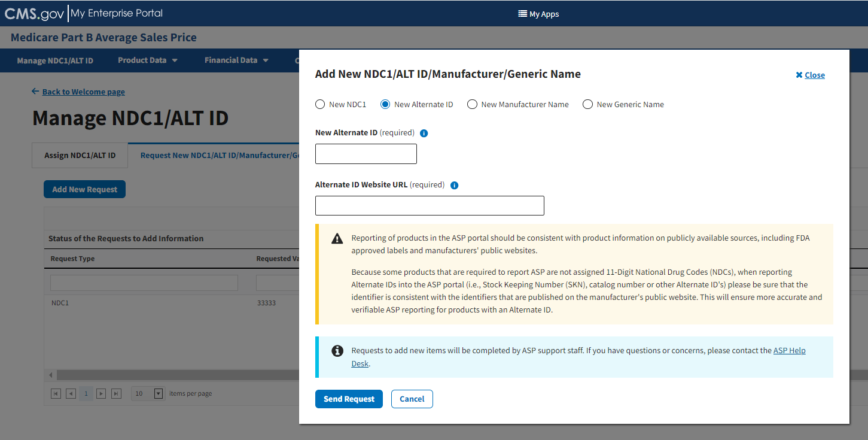This screenshot has width=868, height=440.
Task: Go to the previous results page
Action: click(x=71, y=393)
